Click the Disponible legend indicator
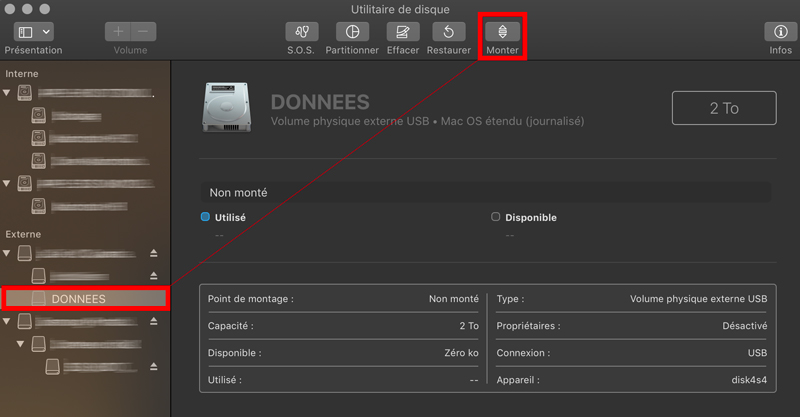The width and height of the screenshot is (800, 417). pyautogui.click(x=495, y=216)
